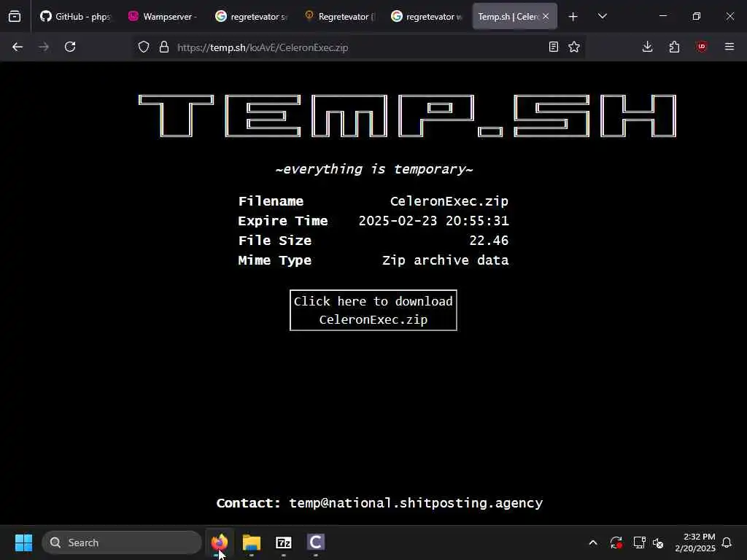Screen dimensions: 747x560
Task: Open the downloads panel
Action: click(648, 47)
